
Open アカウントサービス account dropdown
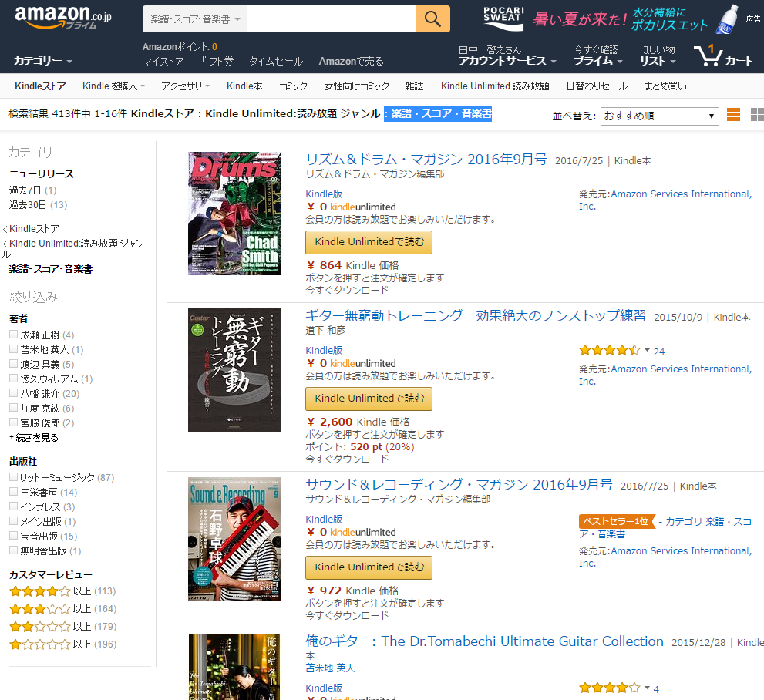coord(507,56)
